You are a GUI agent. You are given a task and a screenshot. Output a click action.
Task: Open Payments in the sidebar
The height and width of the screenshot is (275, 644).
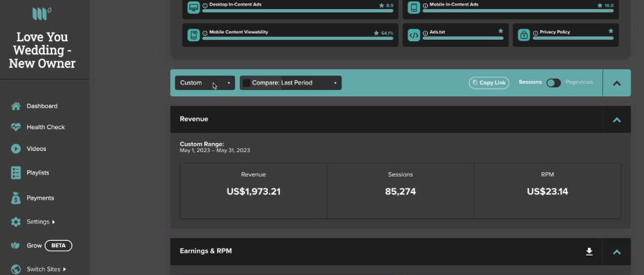click(40, 198)
